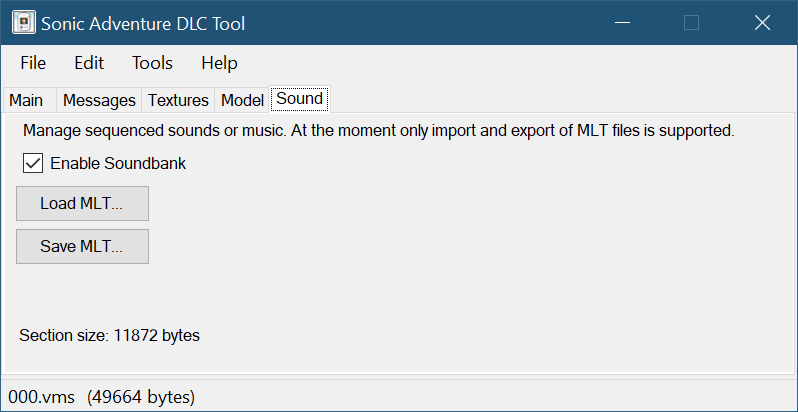Screen dimensions: 798x412
Task: Click the window title bar text
Action: tap(143, 23)
